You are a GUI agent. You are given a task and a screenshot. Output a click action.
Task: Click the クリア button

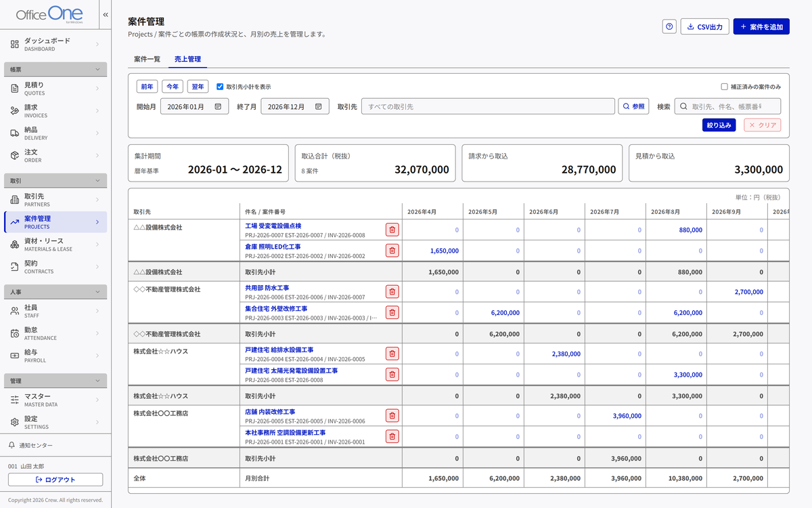coord(763,125)
